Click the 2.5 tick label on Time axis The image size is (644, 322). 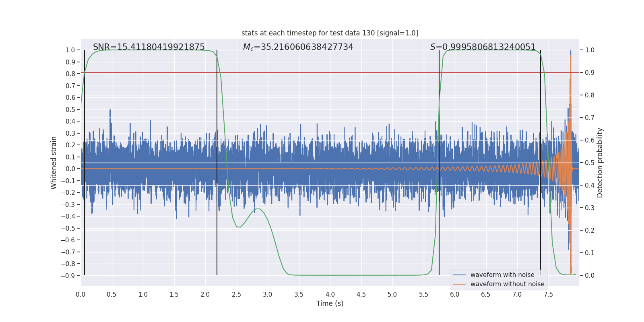click(x=237, y=294)
